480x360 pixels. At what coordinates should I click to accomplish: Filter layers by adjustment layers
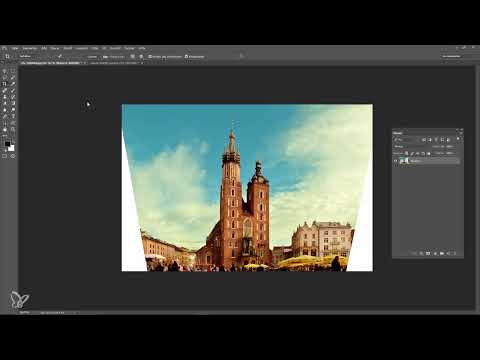coord(430,139)
